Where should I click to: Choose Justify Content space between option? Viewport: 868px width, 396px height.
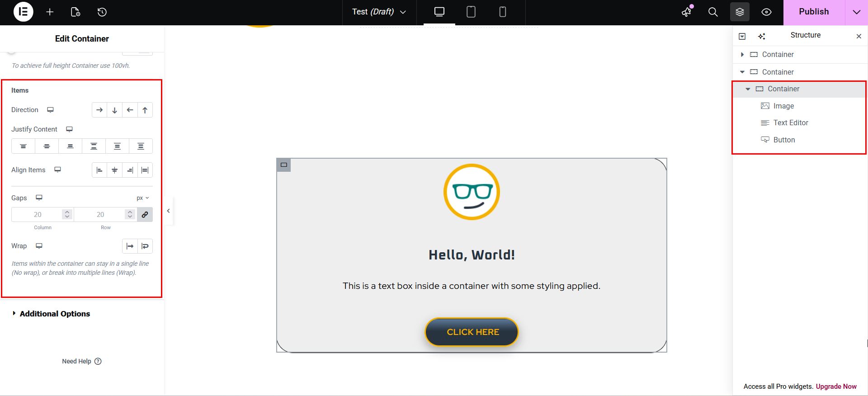pyautogui.click(x=94, y=146)
